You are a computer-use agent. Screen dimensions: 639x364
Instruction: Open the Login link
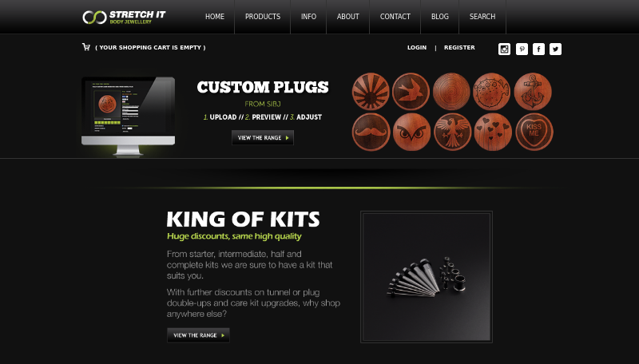pyautogui.click(x=417, y=48)
